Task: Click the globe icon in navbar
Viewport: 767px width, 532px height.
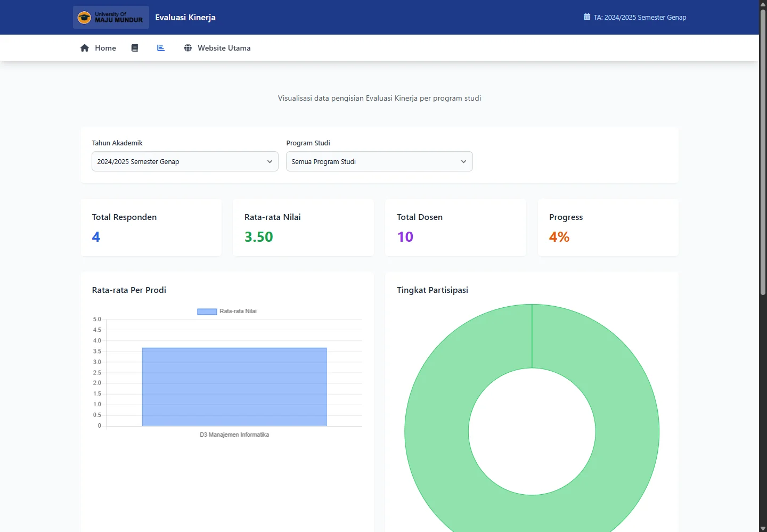Action: pos(188,48)
